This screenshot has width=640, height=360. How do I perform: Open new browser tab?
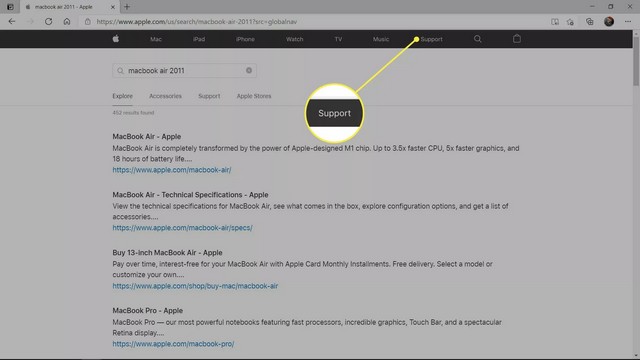point(127,7)
